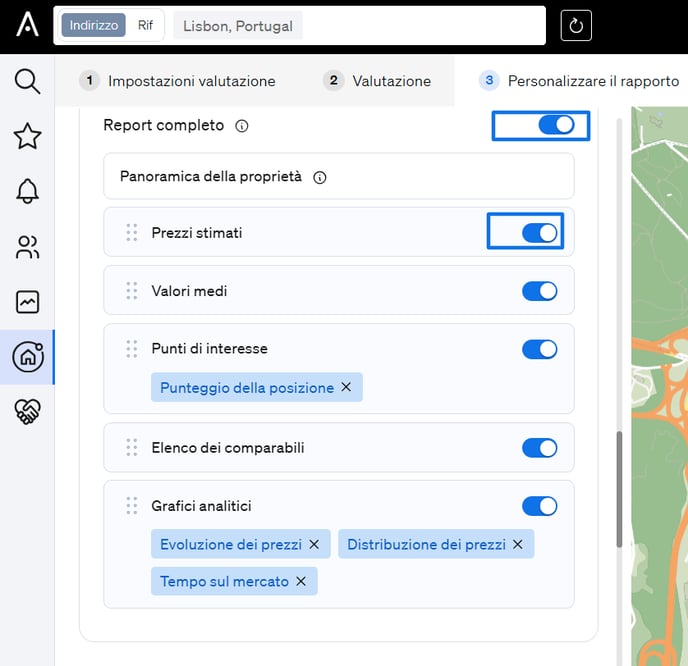Open notifications bell in sidebar

pyautogui.click(x=27, y=191)
